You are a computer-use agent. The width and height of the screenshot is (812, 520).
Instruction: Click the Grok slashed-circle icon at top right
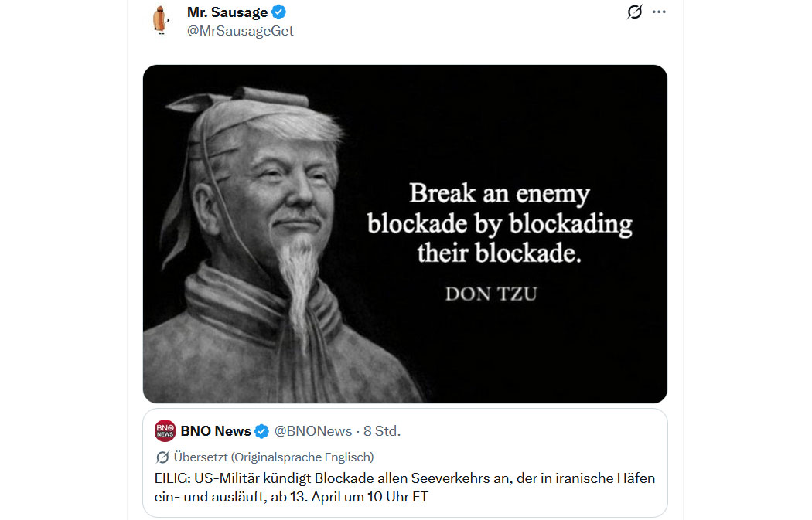(x=634, y=12)
